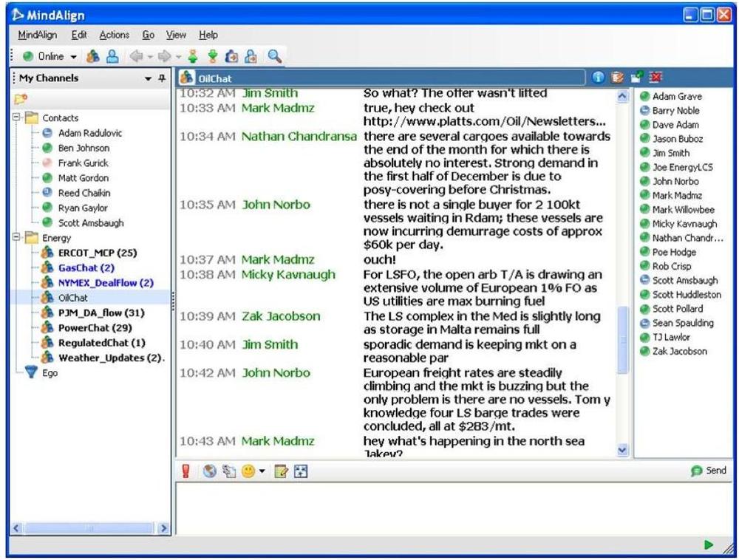The height and width of the screenshot is (560, 739).
Task: Click the chat scrollbar up arrow
Action: [x=622, y=96]
